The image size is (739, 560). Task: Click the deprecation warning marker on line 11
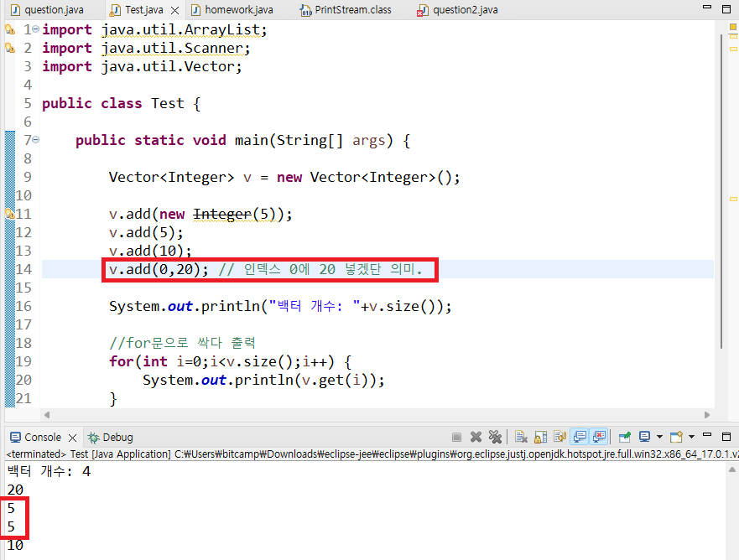(x=9, y=215)
